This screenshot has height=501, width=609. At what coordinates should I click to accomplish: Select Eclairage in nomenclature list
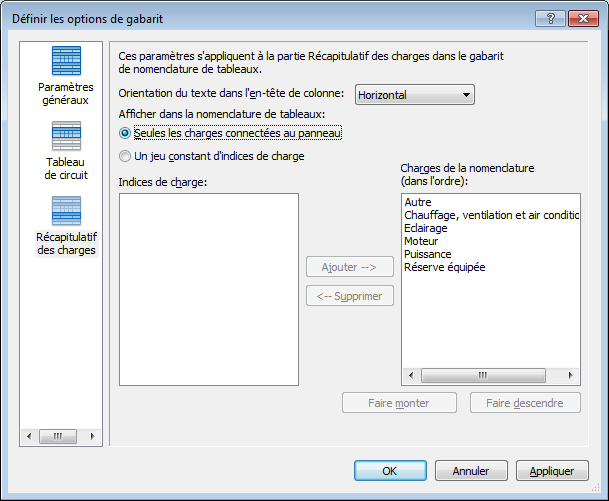426,228
